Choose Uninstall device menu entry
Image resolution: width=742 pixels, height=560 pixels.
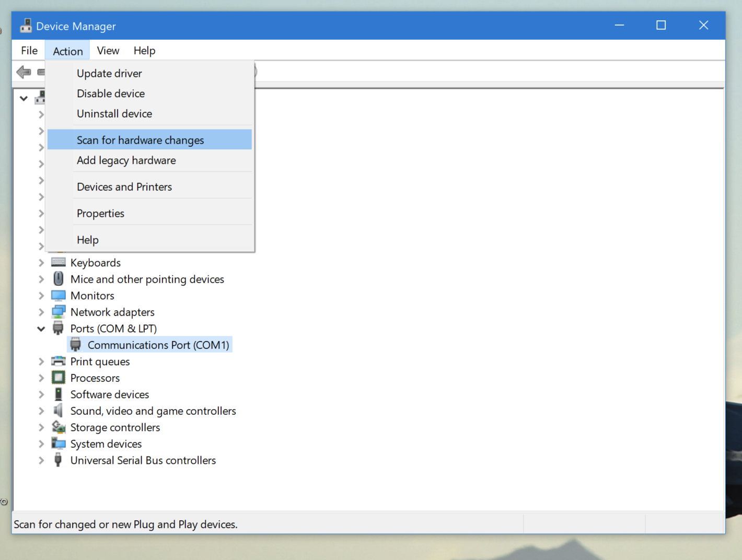pos(149,114)
